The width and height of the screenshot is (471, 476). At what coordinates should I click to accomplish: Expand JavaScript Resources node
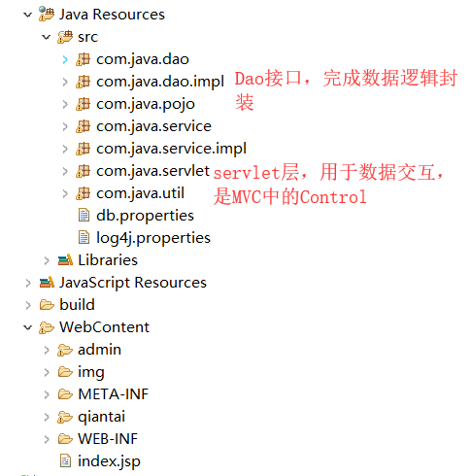(x=28, y=283)
